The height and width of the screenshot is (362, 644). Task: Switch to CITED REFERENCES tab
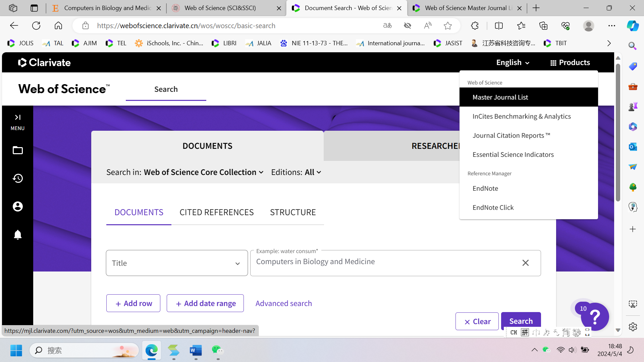[217, 212]
